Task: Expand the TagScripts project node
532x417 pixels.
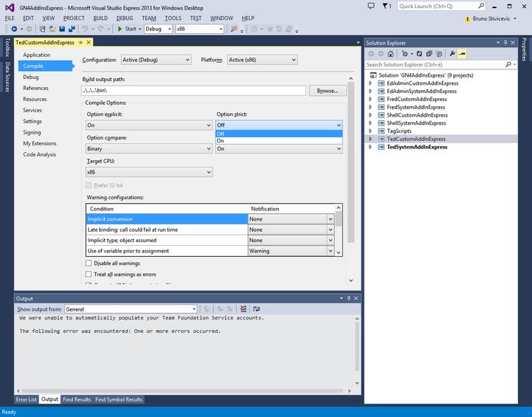Action: coord(370,131)
